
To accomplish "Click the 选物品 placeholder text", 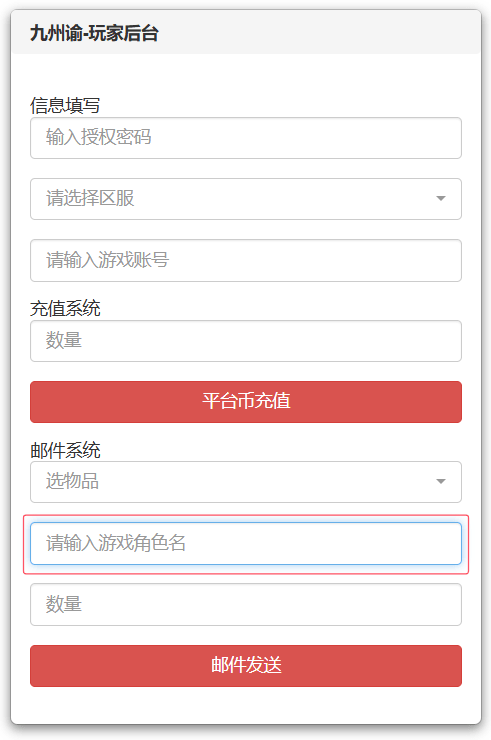I will [x=72, y=481].
